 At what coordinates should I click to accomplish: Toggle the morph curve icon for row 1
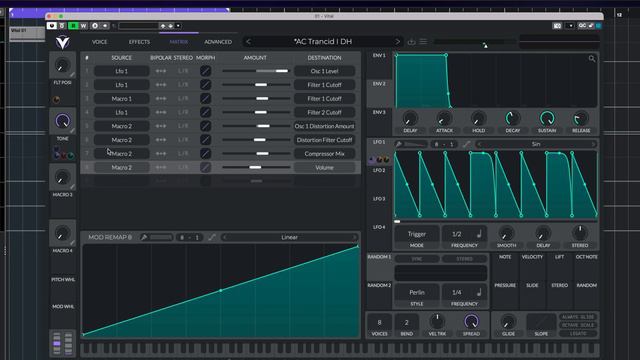(206, 71)
